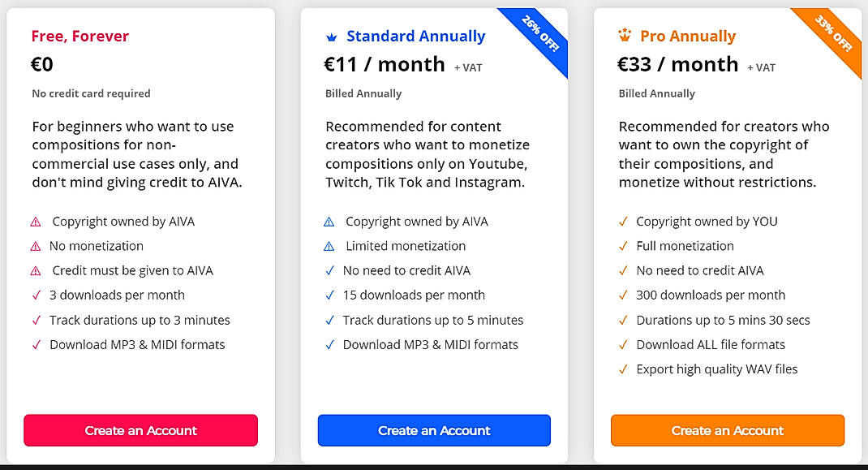Image resolution: width=868 pixels, height=470 pixels.
Task: Click the No credit card required label
Action: click(x=91, y=93)
